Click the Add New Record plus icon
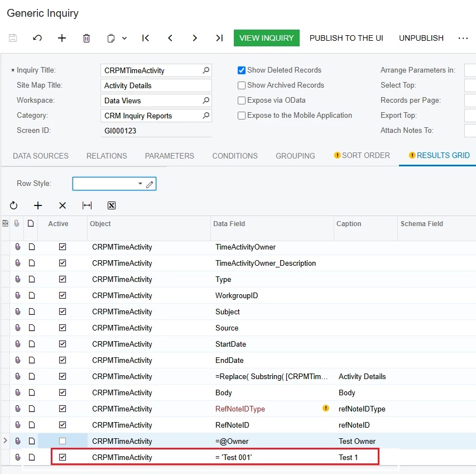The width and height of the screenshot is (476, 474). tap(61, 38)
